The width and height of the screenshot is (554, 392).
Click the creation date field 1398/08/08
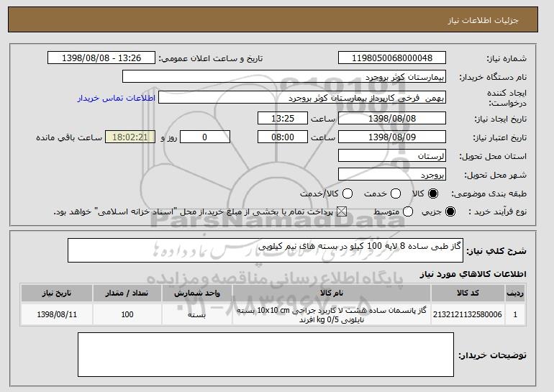(x=392, y=118)
